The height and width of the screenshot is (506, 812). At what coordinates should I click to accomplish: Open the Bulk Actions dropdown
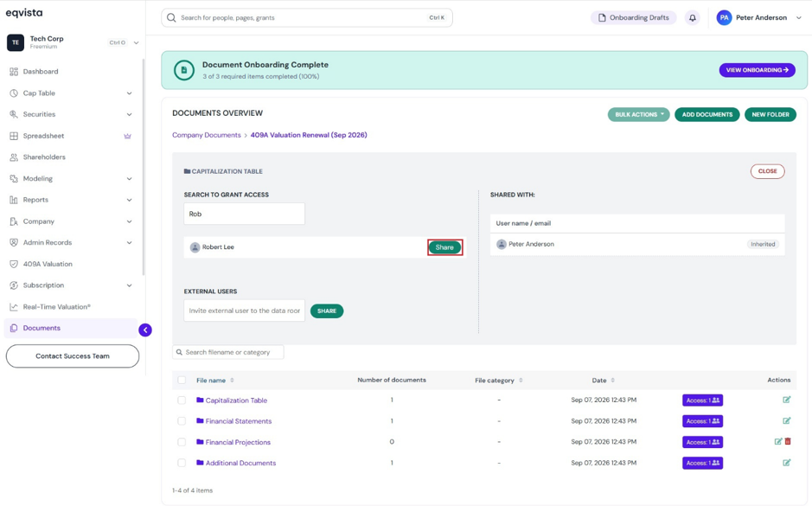pos(638,114)
